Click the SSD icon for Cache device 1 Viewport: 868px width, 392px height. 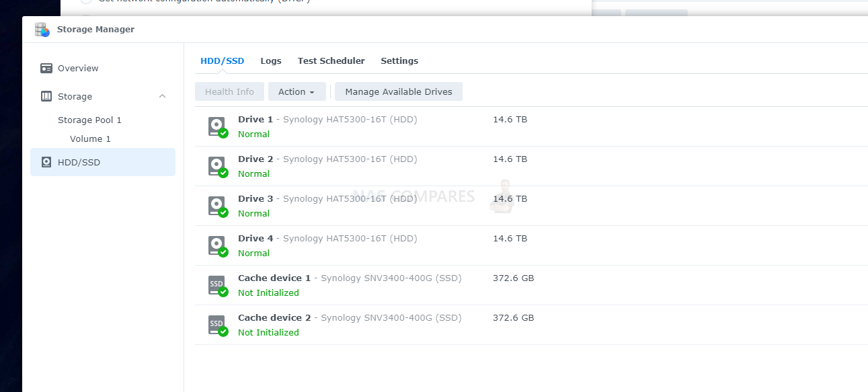(217, 286)
